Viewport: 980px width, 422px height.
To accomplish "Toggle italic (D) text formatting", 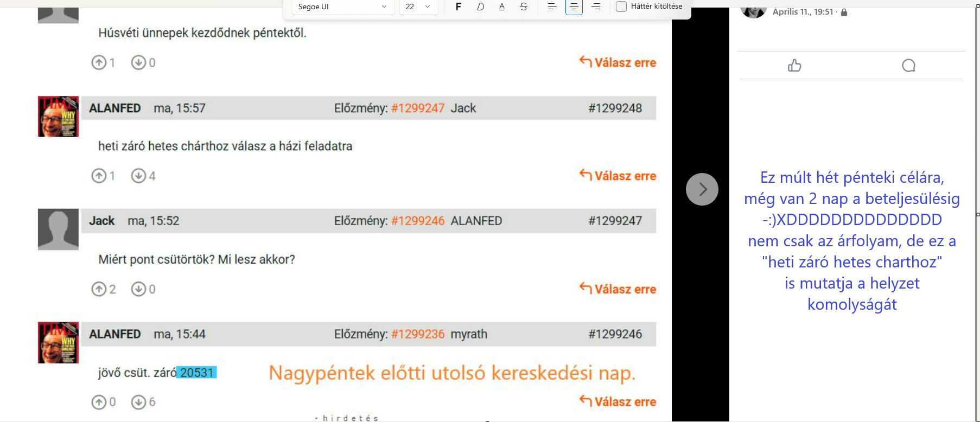I will 480,7.
